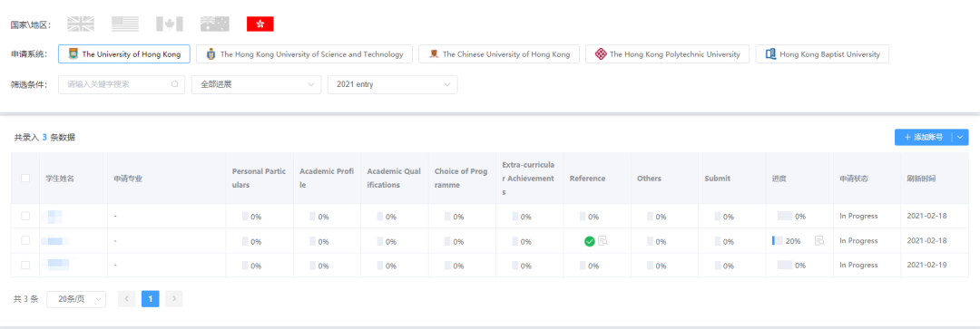This screenshot has height=329, width=980.
Task: Click the student name in the 2021-02-19 row
Action: [x=57, y=265]
